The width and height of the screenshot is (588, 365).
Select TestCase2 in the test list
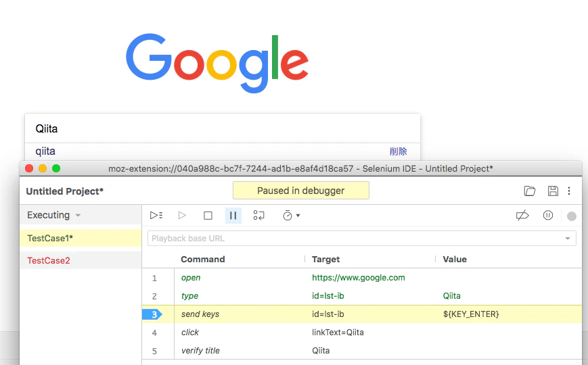pos(81,260)
